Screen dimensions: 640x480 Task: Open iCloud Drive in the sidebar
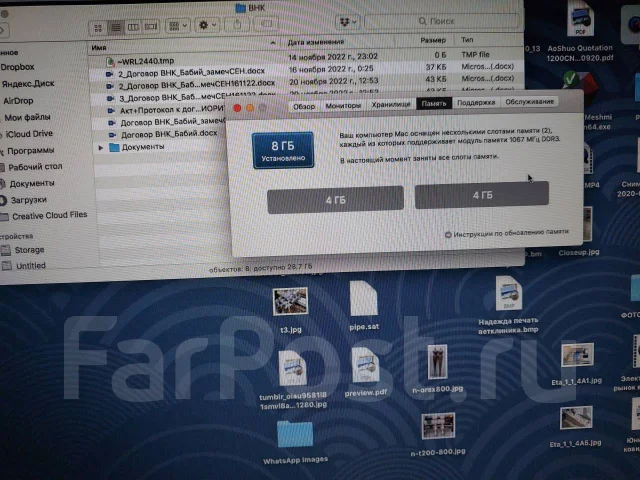coord(29,134)
